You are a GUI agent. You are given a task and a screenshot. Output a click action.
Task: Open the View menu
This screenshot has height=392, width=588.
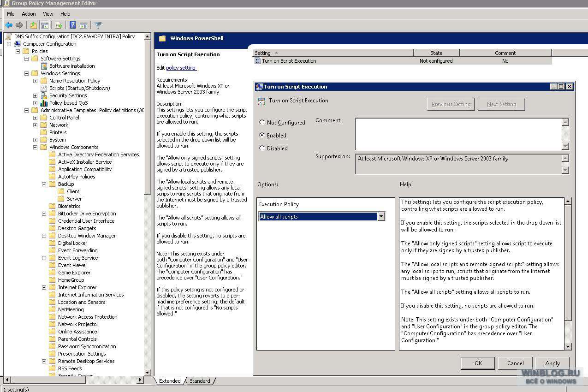(x=48, y=14)
